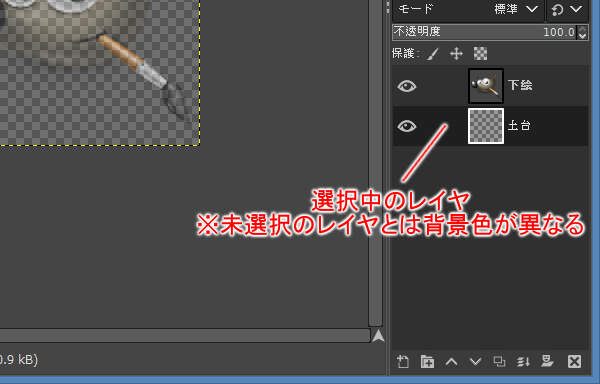Screen dimensions: 600x384
Task: Open the モード 標準 blend mode dropdown
Action: tap(469, 9)
